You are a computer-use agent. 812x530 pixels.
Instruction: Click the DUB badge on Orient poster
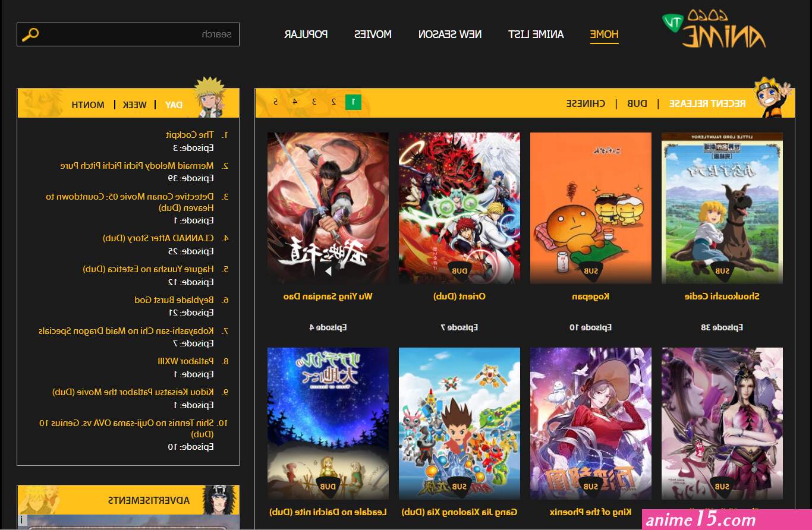click(x=459, y=271)
